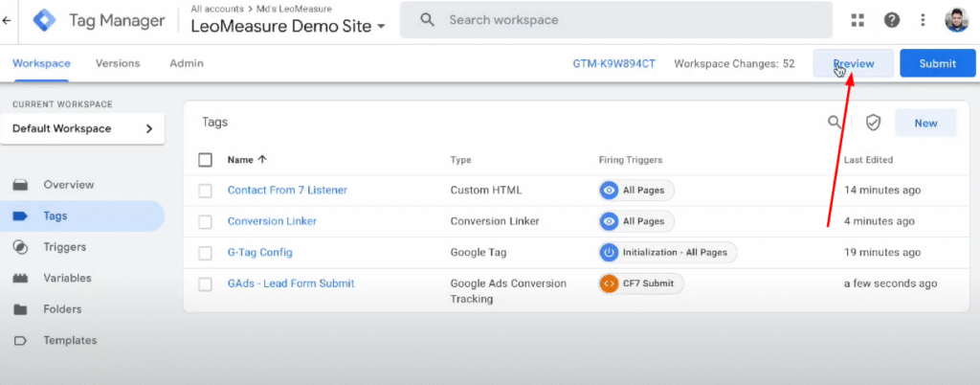The width and height of the screenshot is (980, 385).
Task: Click the Last Edited column header
Action: coord(868,160)
